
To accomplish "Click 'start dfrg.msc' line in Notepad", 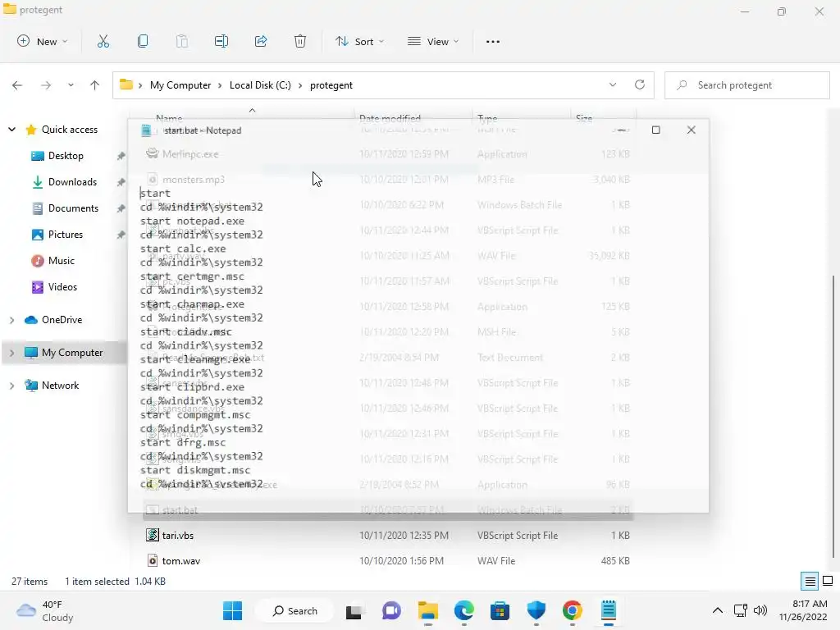I will (183, 442).
